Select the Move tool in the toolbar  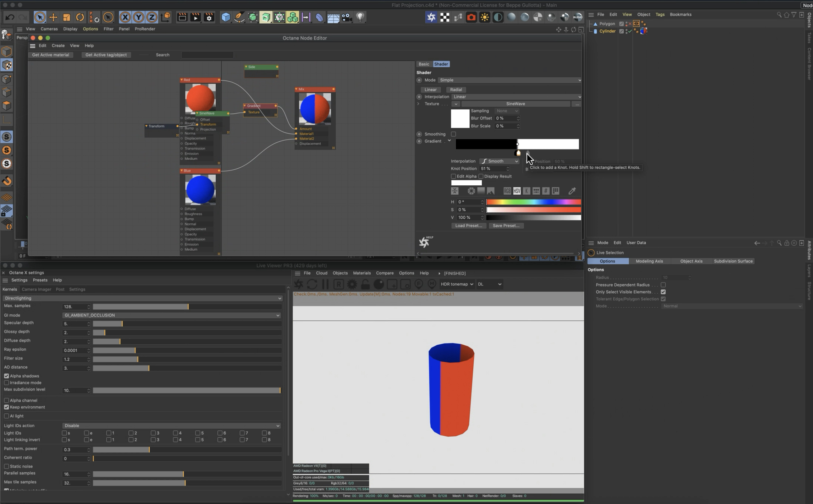[x=53, y=17]
